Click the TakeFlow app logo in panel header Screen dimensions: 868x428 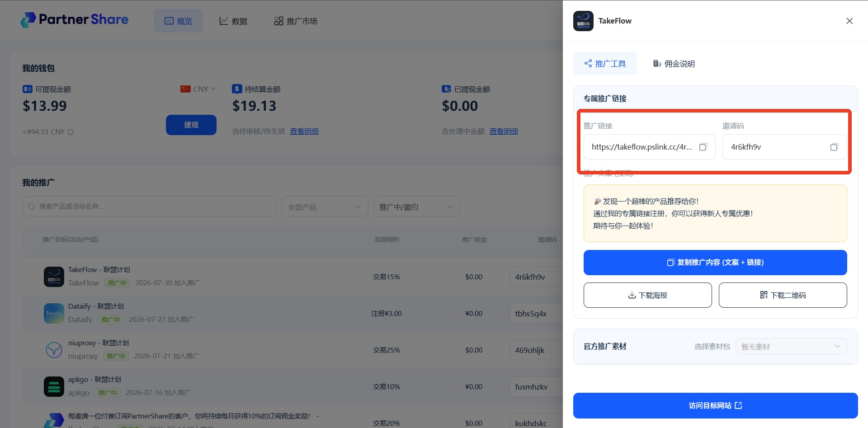[583, 21]
